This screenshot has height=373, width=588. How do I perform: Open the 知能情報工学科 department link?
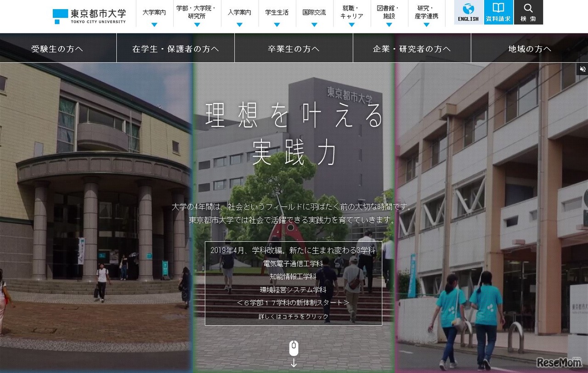(294, 276)
